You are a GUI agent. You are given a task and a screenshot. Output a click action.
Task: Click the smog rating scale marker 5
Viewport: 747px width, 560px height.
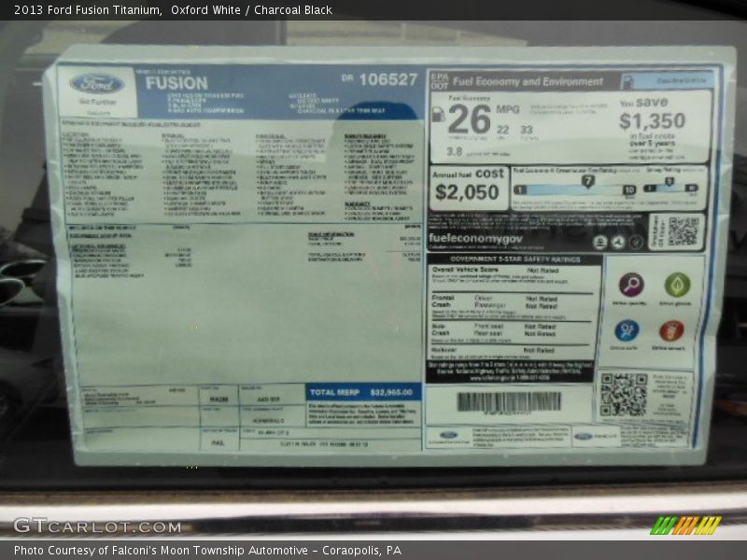(x=669, y=181)
